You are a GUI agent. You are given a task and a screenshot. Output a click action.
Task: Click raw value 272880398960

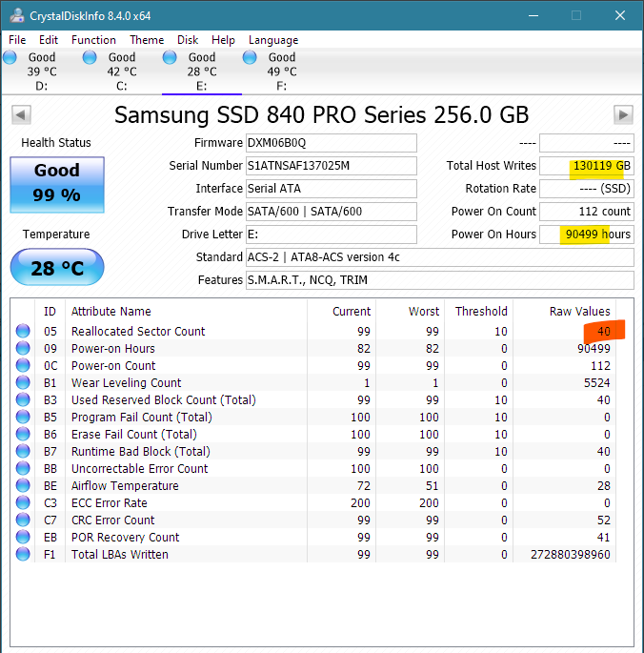click(x=571, y=555)
